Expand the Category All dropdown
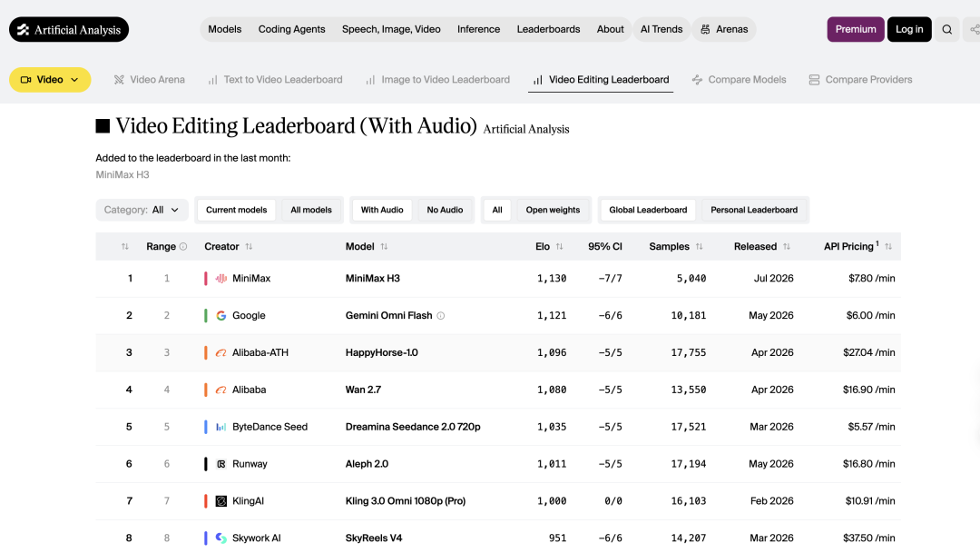The image size is (980, 553). point(142,210)
